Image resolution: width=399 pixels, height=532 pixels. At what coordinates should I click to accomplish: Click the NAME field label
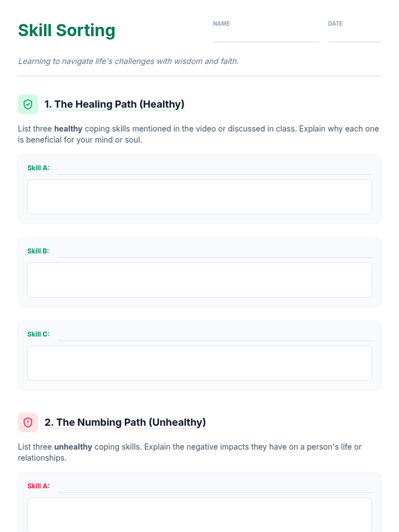[221, 24]
